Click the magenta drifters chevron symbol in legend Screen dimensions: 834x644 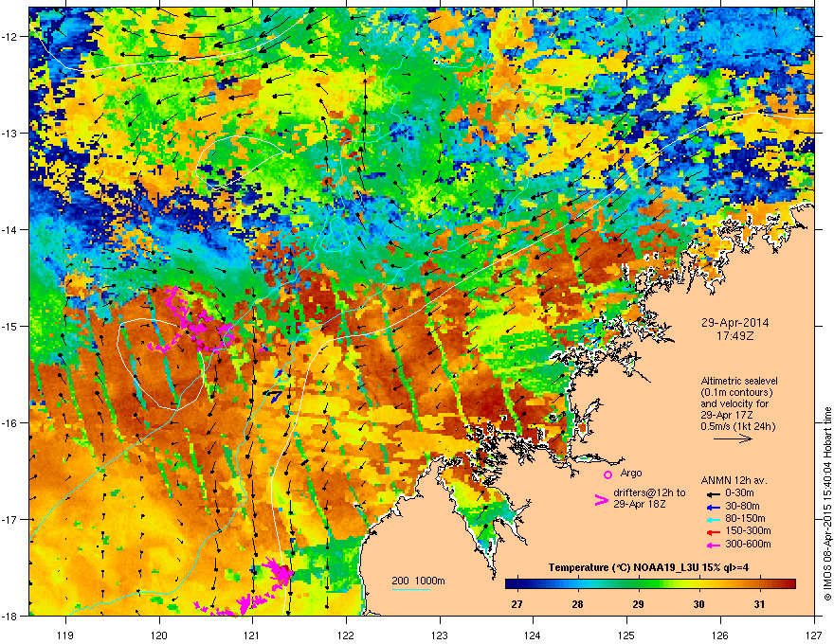601,500
